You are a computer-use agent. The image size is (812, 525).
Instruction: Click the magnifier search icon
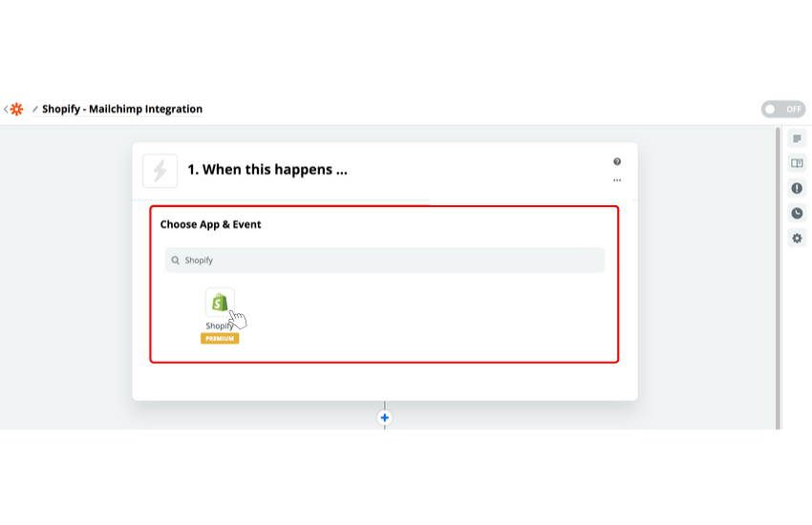point(176,261)
